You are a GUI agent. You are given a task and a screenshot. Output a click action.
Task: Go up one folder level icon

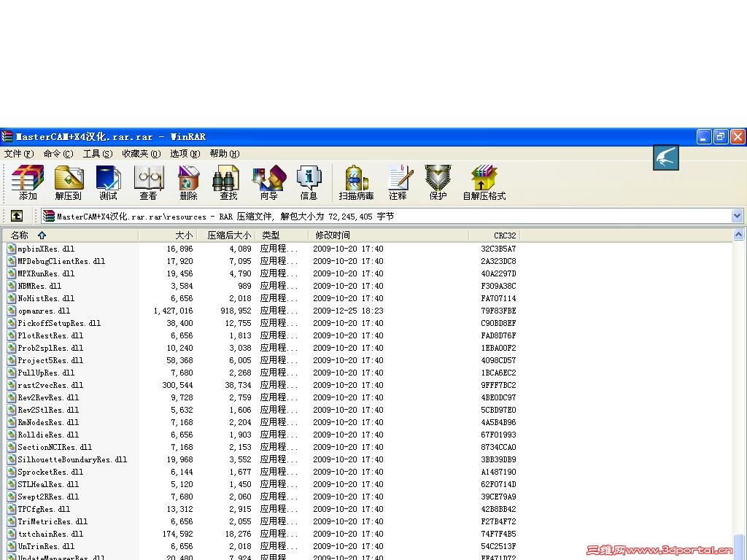pyautogui.click(x=17, y=216)
